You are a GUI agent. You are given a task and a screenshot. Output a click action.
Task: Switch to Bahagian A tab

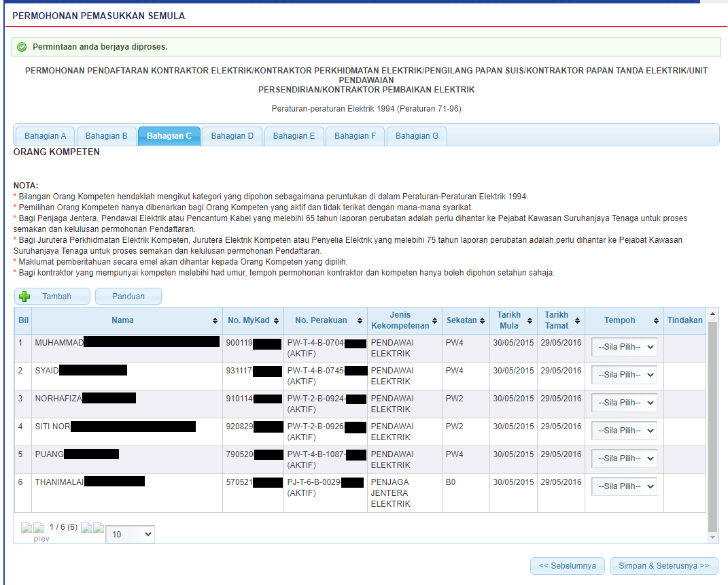(x=45, y=136)
